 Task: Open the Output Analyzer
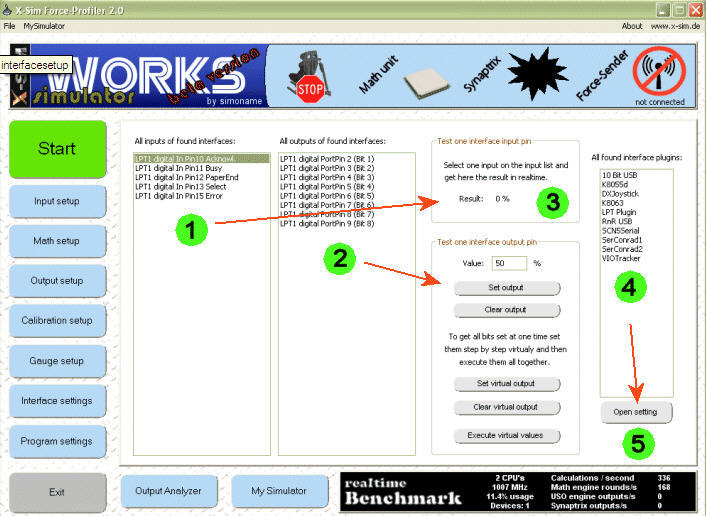pyautogui.click(x=168, y=491)
